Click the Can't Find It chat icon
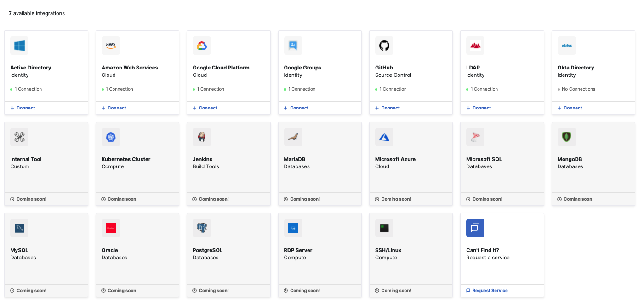This screenshot has width=644, height=304. [x=475, y=228]
